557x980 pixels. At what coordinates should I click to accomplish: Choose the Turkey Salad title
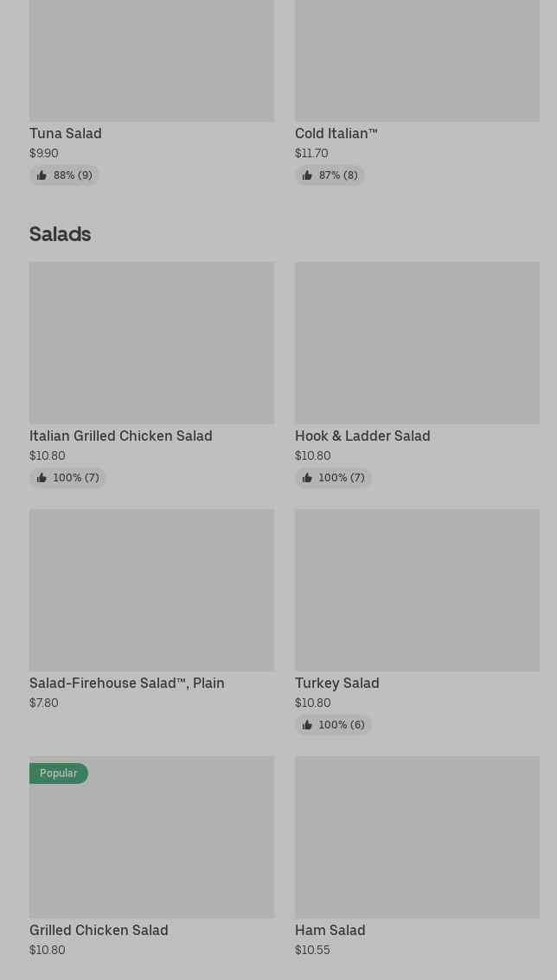(x=337, y=683)
